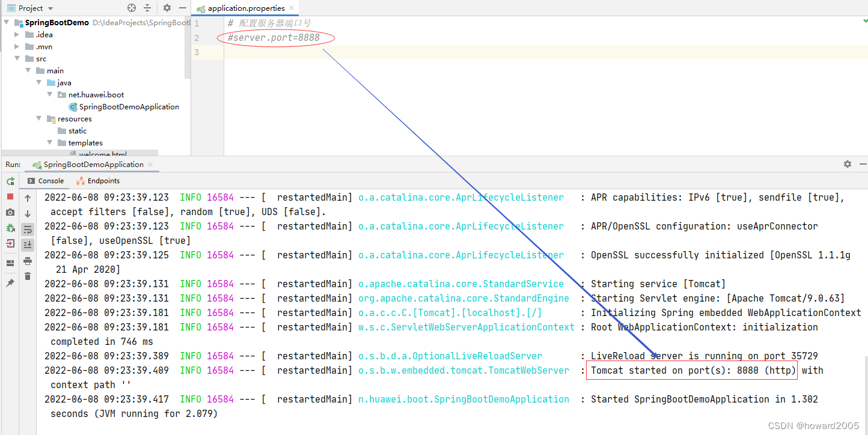Toggle scroll to end in console toolbar
Screen dimensions: 868x435
click(x=28, y=245)
